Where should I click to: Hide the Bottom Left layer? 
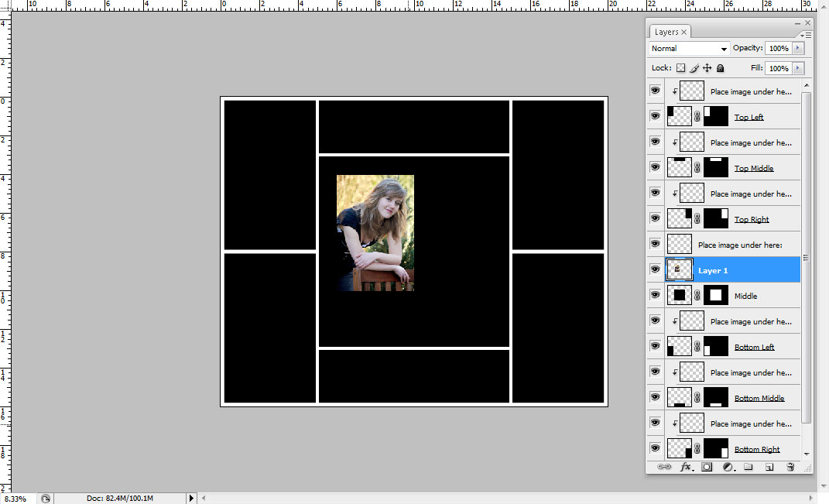coord(655,346)
